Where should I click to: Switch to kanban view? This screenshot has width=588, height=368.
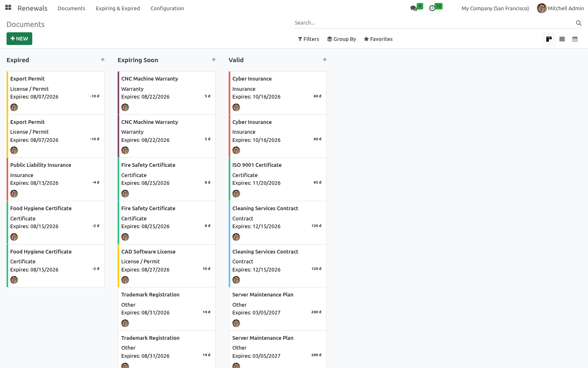pyautogui.click(x=549, y=39)
